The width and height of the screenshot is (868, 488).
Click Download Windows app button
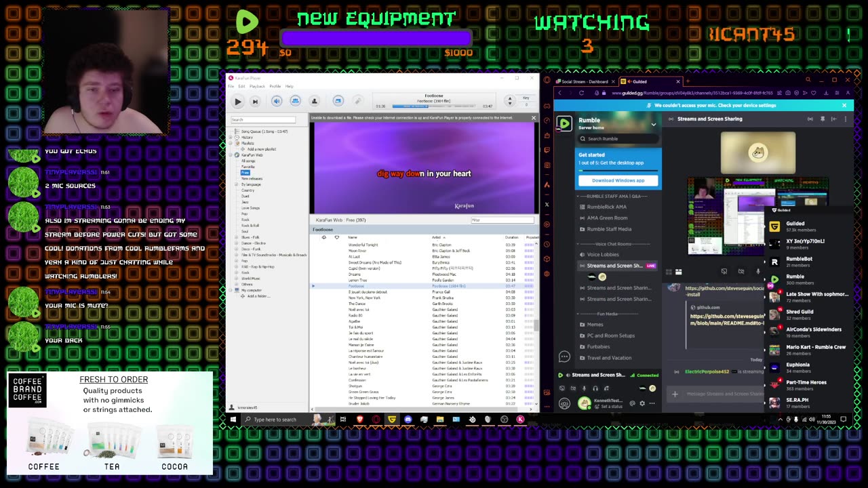tap(618, 180)
